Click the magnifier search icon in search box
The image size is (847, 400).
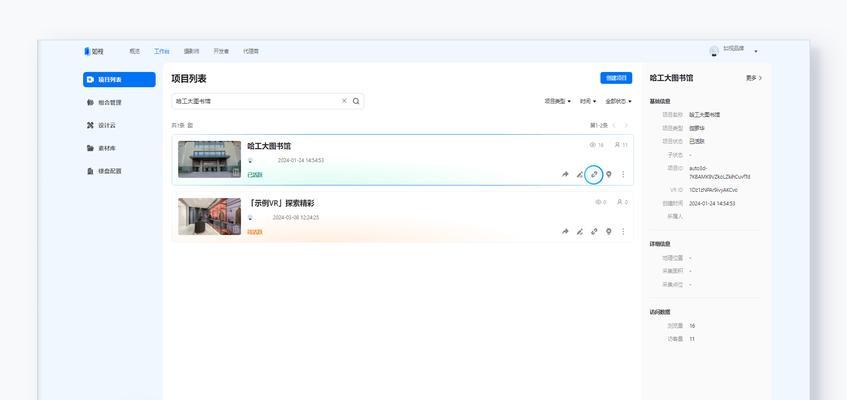click(356, 101)
